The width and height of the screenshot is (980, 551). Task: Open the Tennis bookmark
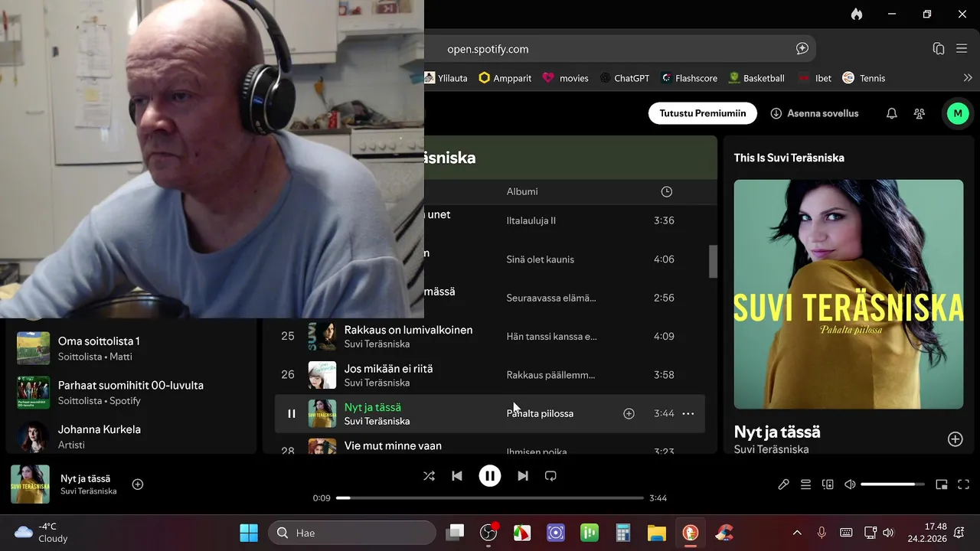pyautogui.click(x=864, y=78)
